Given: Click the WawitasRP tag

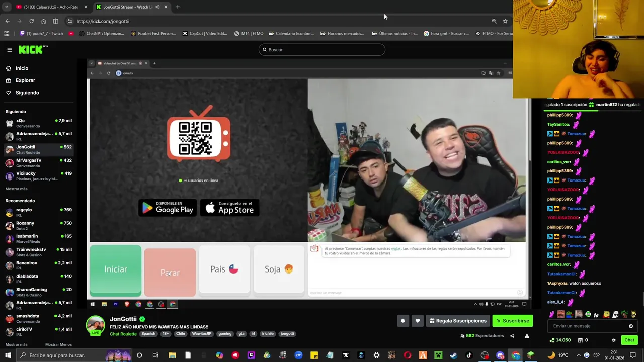Looking at the screenshot, I should coord(202,334).
